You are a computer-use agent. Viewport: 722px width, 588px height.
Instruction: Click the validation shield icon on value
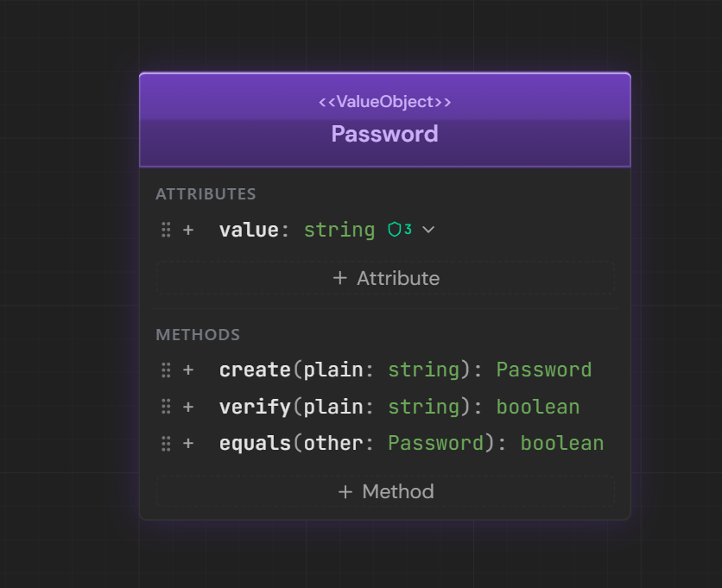point(395,230)
